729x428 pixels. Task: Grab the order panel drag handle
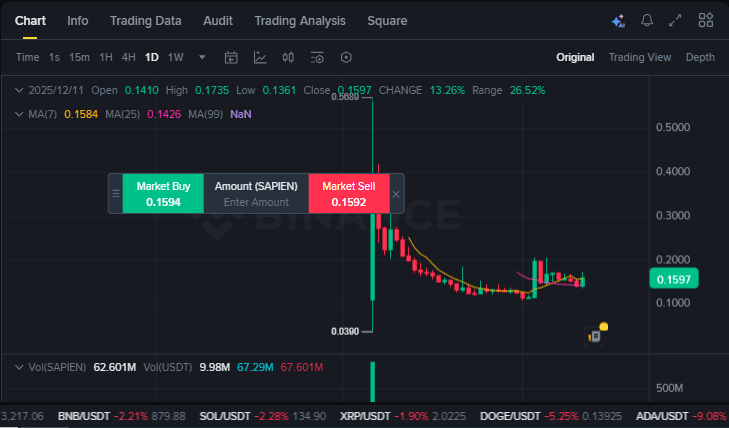click(116, 194)
